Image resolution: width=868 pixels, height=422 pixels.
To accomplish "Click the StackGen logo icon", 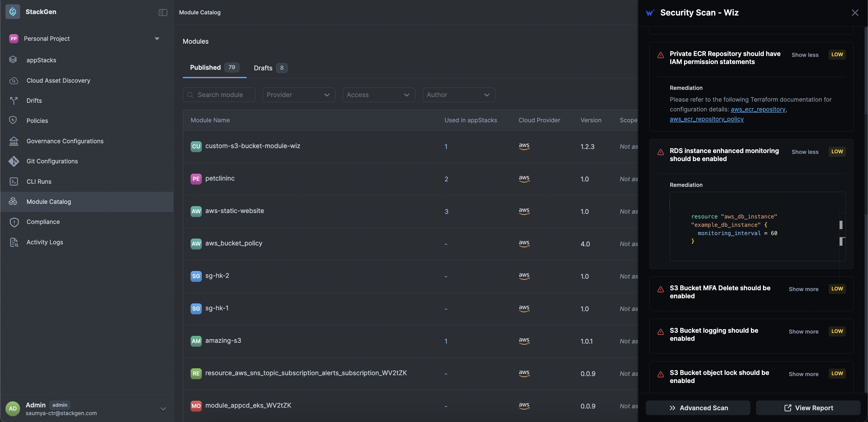I will pyautogui.click(x=13, y=12).
